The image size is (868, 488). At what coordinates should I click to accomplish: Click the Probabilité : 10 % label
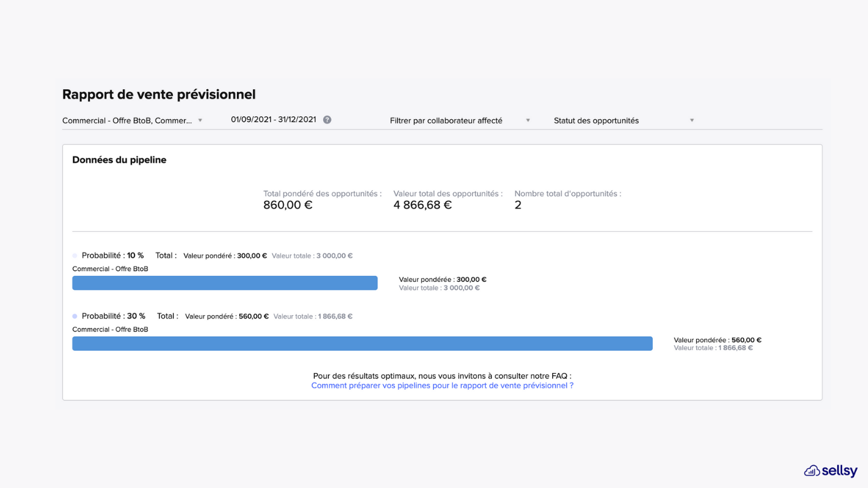113,255
